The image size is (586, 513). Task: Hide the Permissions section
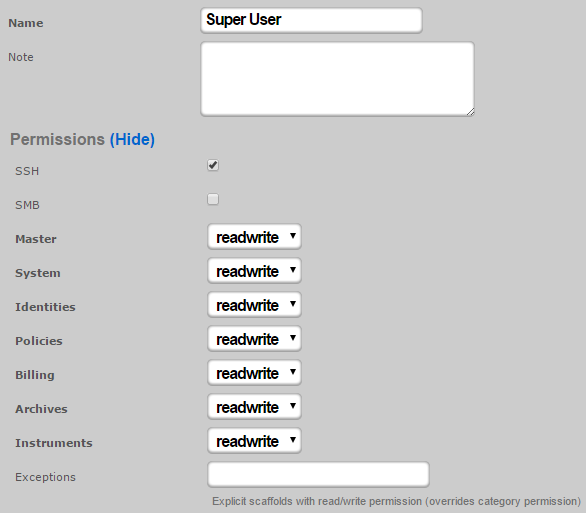132,139
